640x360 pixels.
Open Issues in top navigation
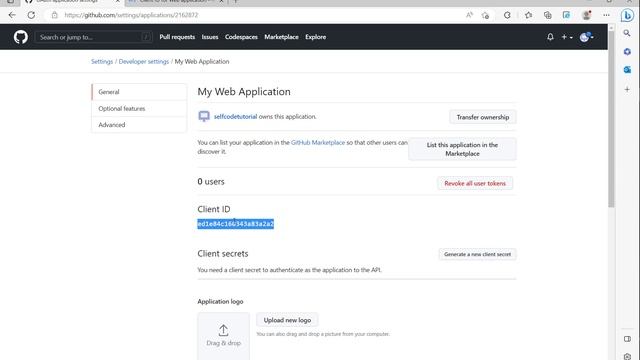pyautogui.click(x=210, y=37)
